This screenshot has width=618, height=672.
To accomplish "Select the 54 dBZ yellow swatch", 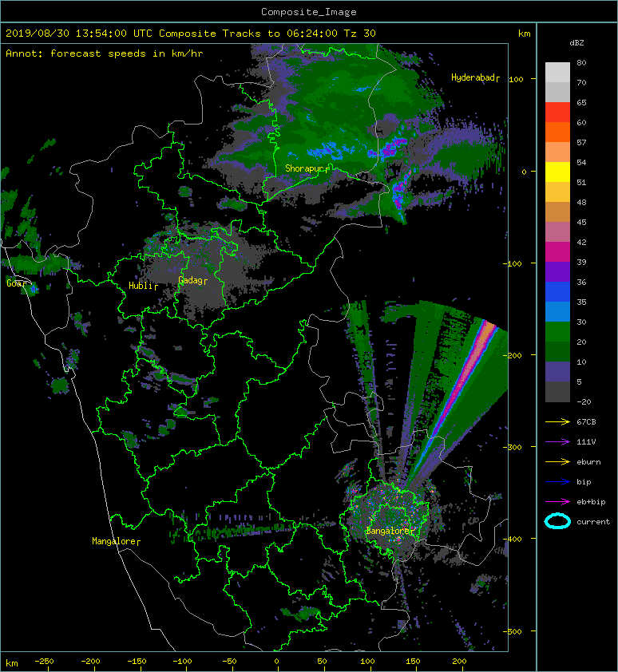I will point(557,172).
